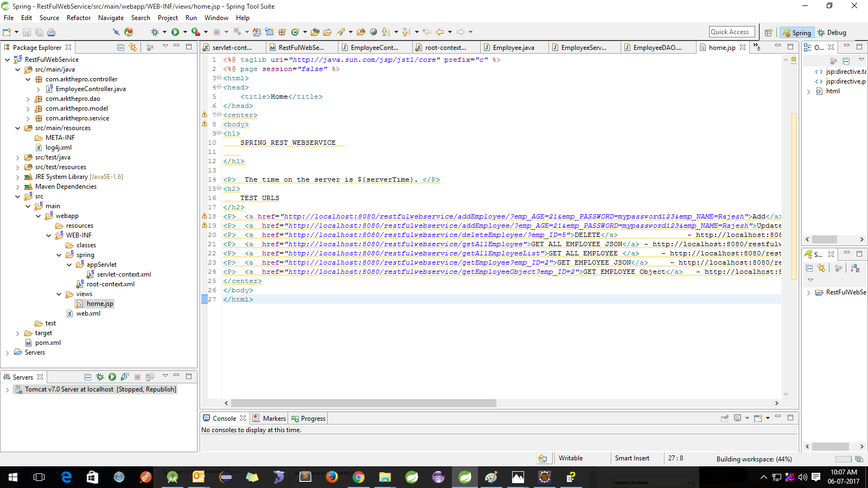Expand the html node in the Outline
The width and height of the screenshot is (868, 488).
click(809, 91)
